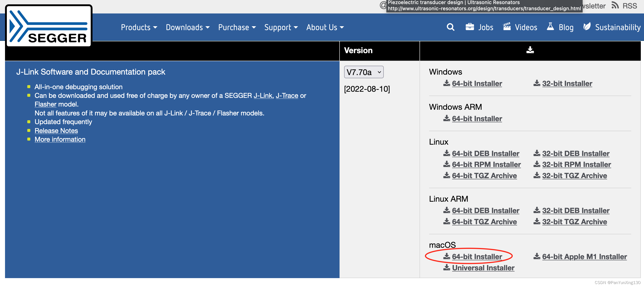This screenshot has width=644, height=287.
Task: Select the Blog flask icon
Action: [x=551, y=26]
